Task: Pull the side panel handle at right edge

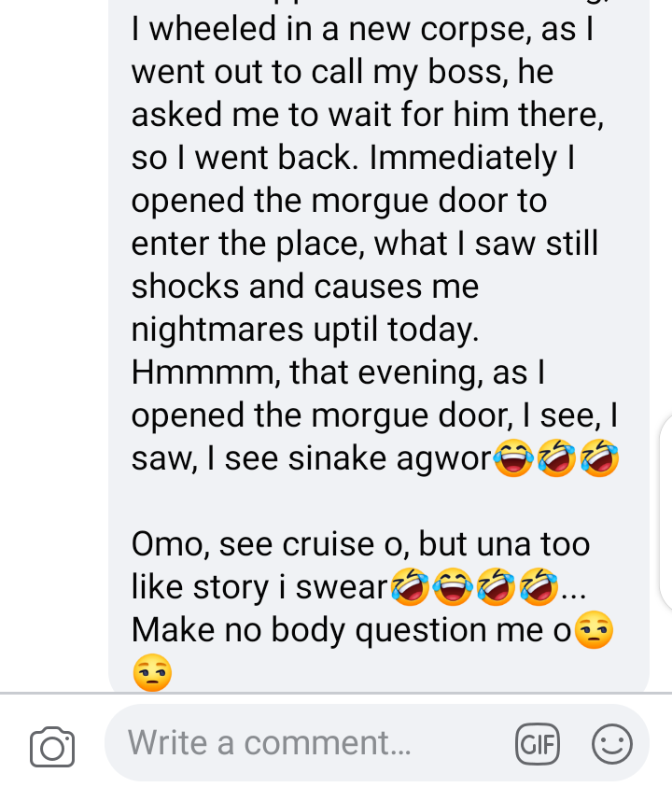Action: [666, 513]
